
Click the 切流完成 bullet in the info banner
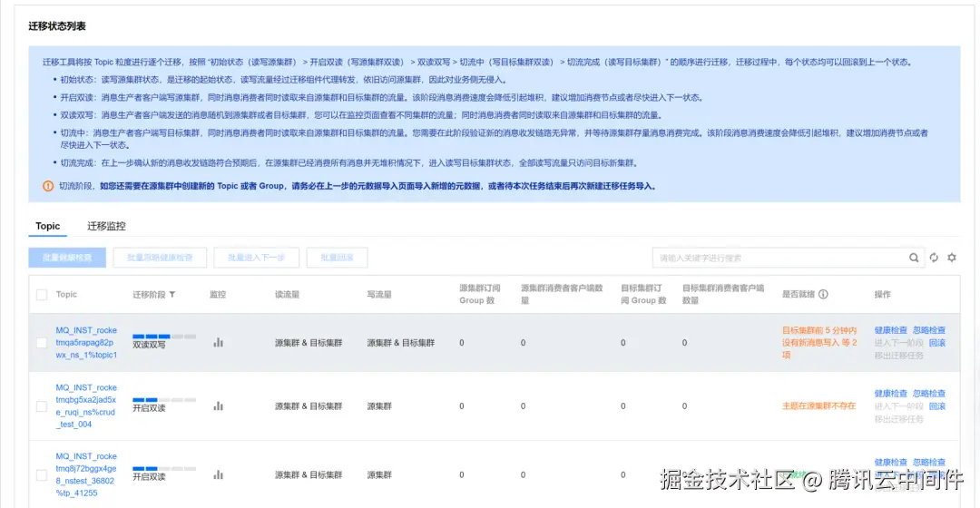pyautogui.click(x=348, y=163)
